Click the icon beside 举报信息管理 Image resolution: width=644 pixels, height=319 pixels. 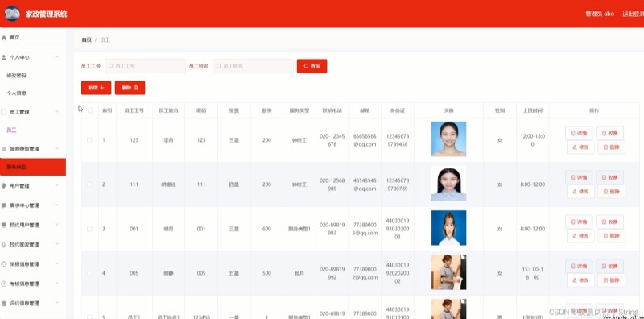[4, 264]
